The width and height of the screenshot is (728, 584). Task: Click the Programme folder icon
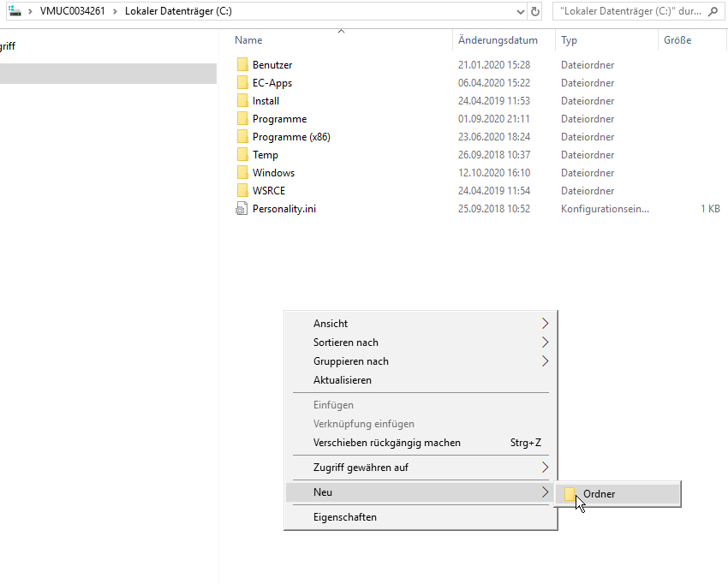tap(242, 119)
